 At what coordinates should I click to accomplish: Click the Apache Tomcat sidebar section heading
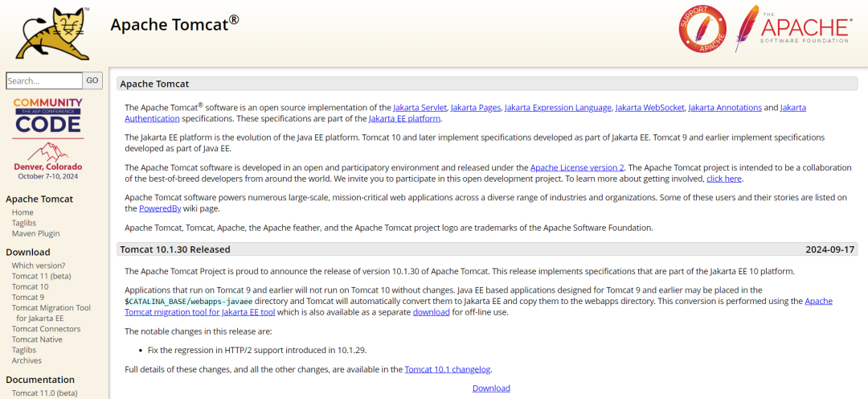39,199
